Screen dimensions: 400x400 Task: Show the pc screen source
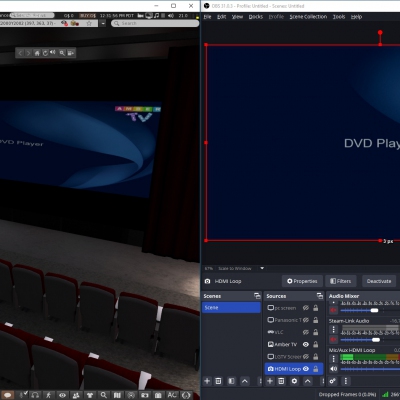click(x=306, y=308)
